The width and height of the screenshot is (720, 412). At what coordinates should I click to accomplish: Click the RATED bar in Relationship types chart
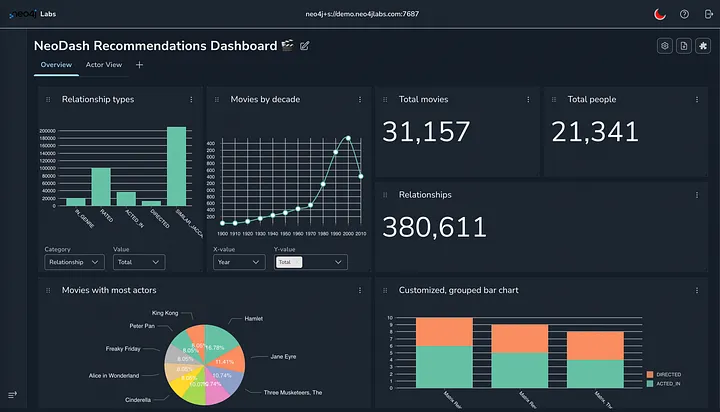(101, 187)
